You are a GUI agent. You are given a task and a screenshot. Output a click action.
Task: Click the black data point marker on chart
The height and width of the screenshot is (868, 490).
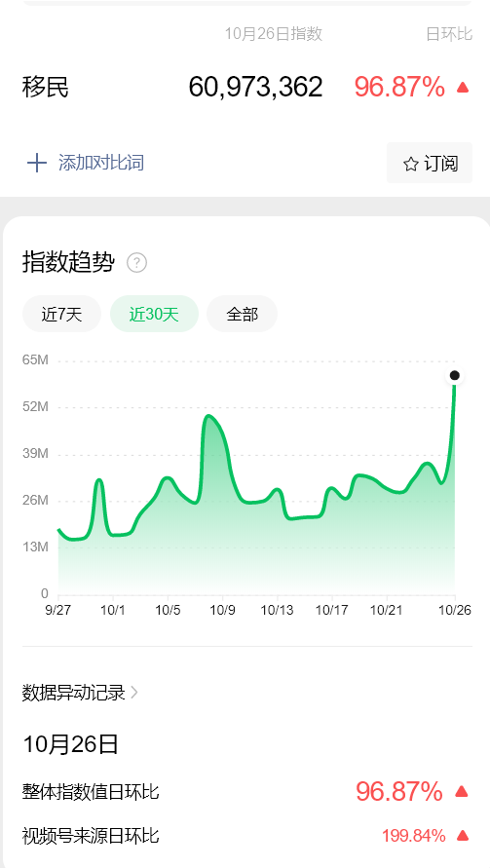pyautogui.click(x=455, y=375)
